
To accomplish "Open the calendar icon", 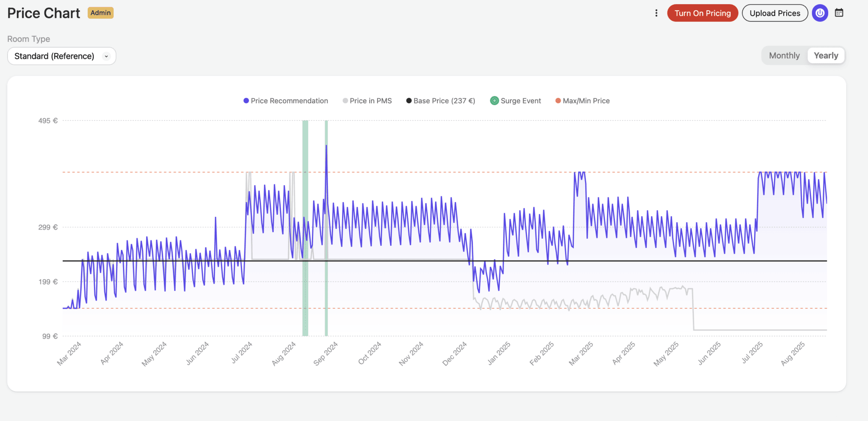I will (839, 13).
